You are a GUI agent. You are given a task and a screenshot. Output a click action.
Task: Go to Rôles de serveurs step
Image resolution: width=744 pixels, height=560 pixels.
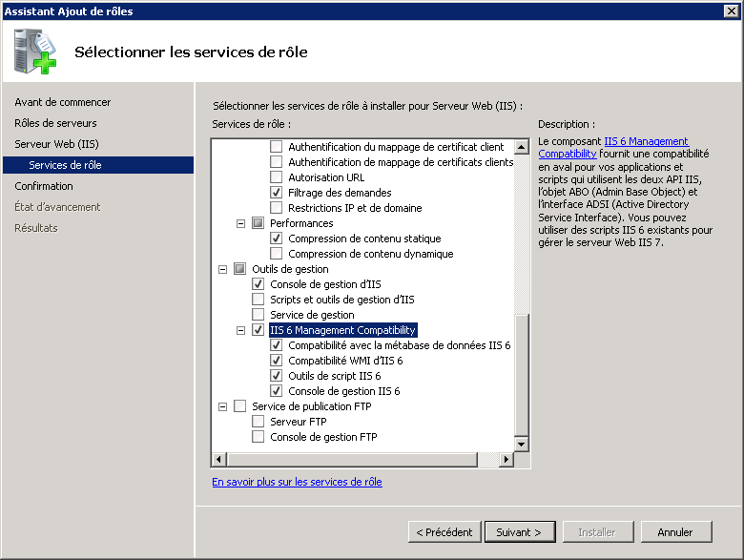click(55, 123)
